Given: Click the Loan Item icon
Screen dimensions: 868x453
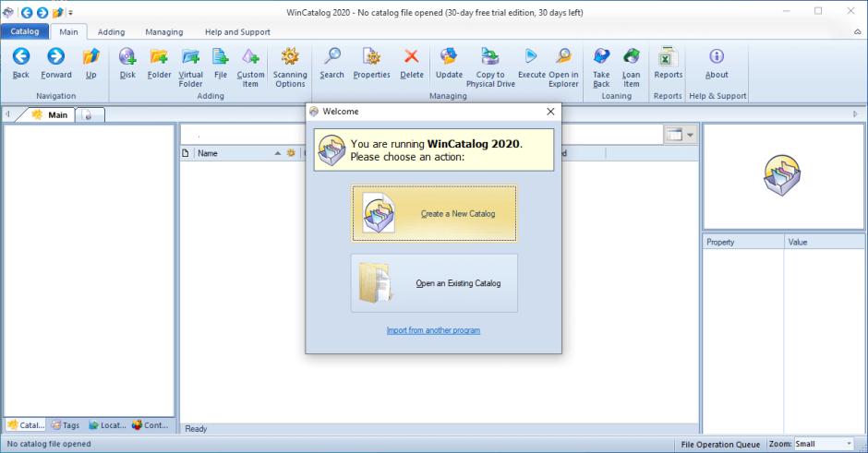Looking at the screenshot, I should click(x=631, y=67).
